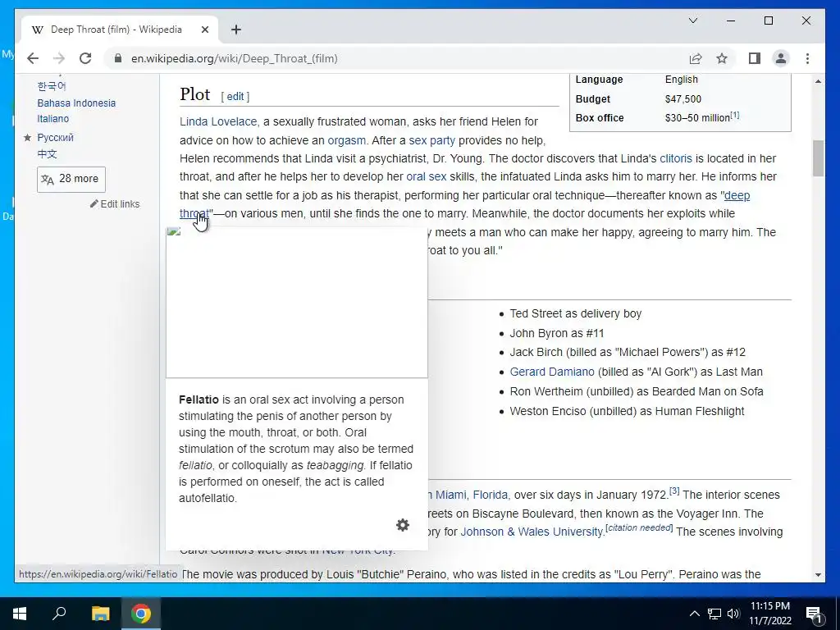Open the clock showing 11:15 PM
This screenshot has width=840, height=630.
(769, 614)
